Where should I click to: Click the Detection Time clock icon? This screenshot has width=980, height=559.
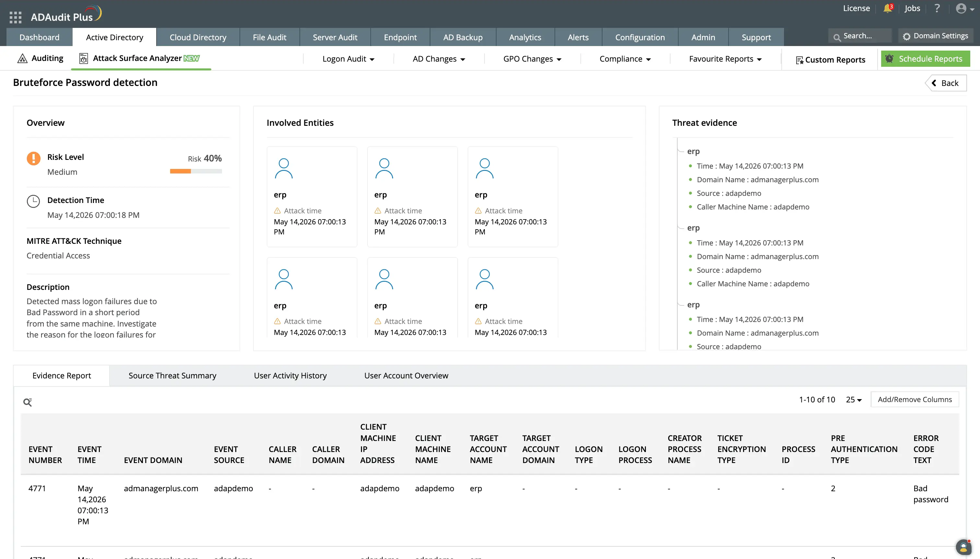(x=33, y=201)
